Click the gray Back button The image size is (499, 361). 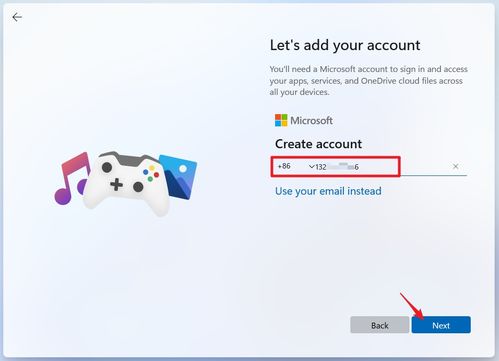pos(380,325)
